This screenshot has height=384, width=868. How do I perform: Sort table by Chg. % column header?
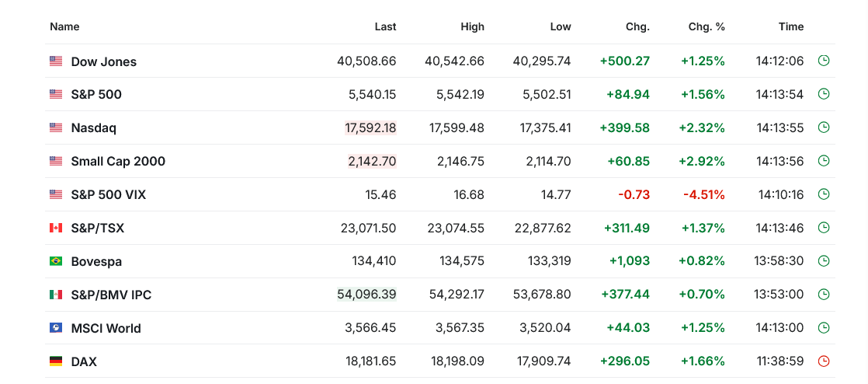coord(706,26)
